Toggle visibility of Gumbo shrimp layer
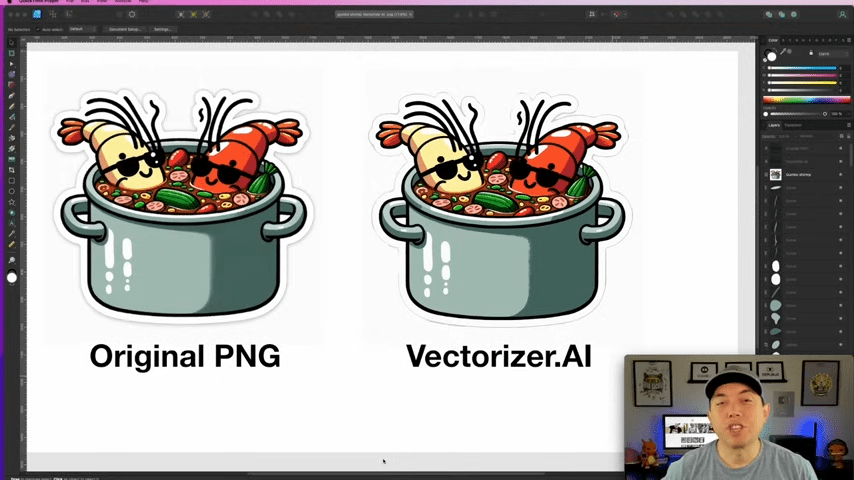Screen dimensions: 854x480 tap(840, 174)
